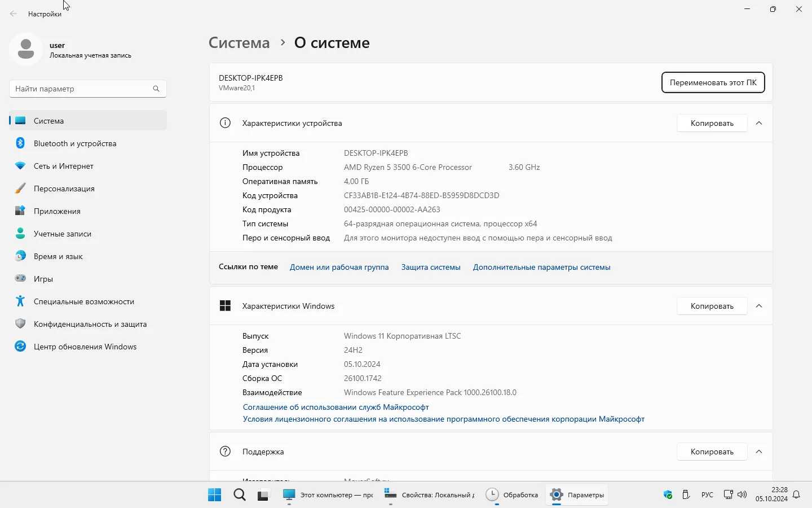Open Центр обновления Windows
Screen dimensions: 812x508
click(x=85, y=347)
